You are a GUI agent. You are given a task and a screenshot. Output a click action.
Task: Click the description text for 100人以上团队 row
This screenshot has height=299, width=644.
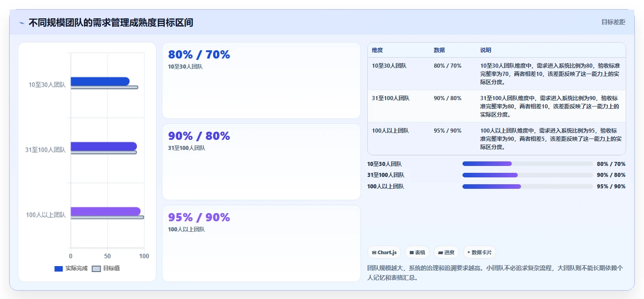coord(551,139)
